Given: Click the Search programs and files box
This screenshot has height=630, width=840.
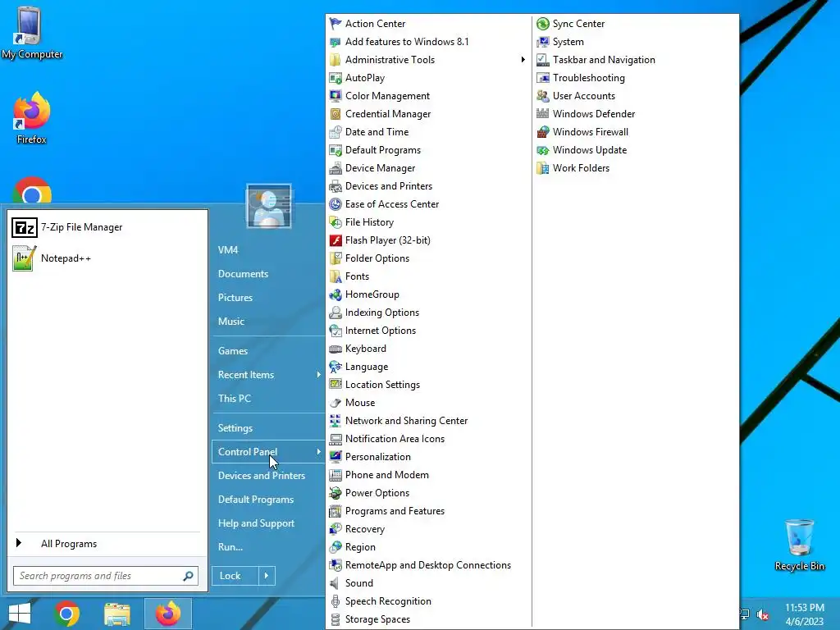Looking at the screenshot, I should [106, 576].
